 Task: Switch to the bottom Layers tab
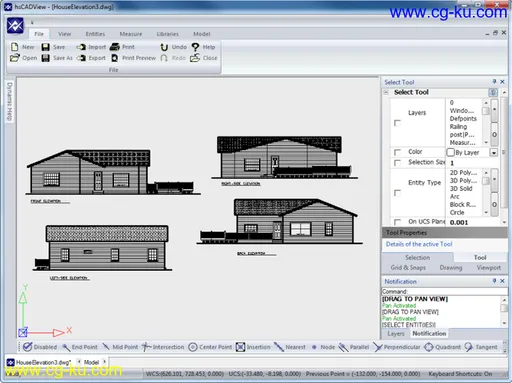[396, 333]
